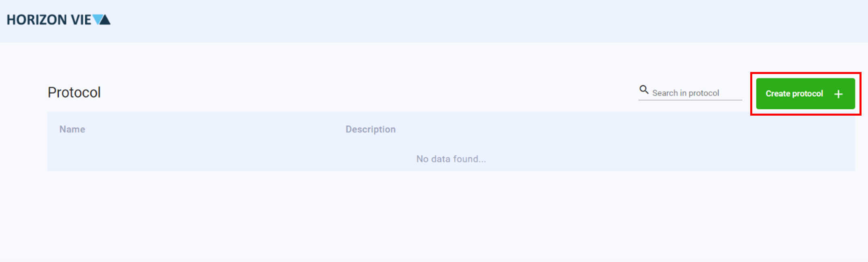Select the Protocol page heading
This screenshot has width=868, height=262.
tap(74, 93)
